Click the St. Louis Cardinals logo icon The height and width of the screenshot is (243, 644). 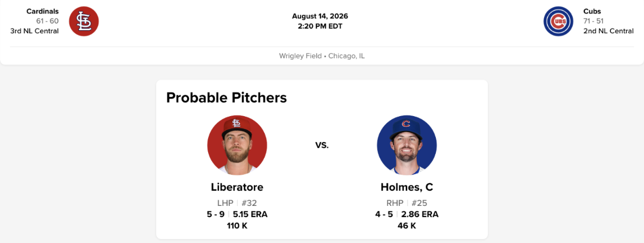point(84,21)
